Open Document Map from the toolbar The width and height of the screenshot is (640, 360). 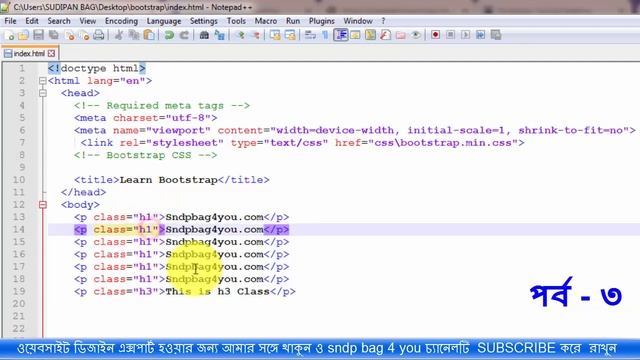point(370,36)
